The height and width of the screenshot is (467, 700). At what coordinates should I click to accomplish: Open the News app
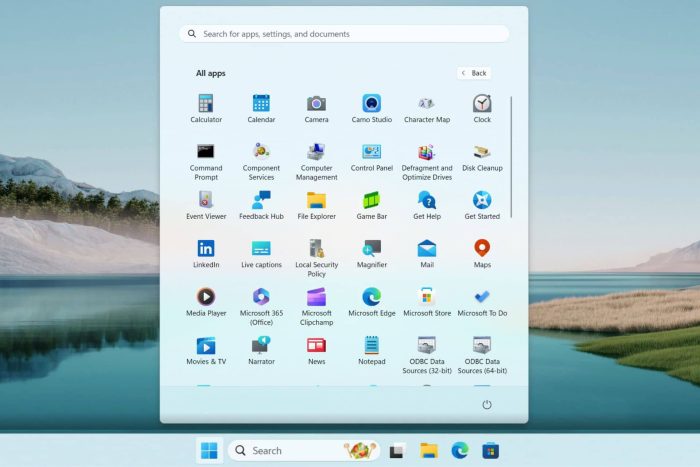[316, 351]
